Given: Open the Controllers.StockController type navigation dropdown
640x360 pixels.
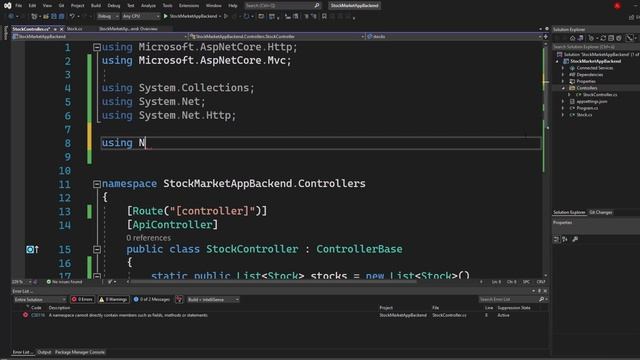Looking at the screenshot, I should click(277, 36).
